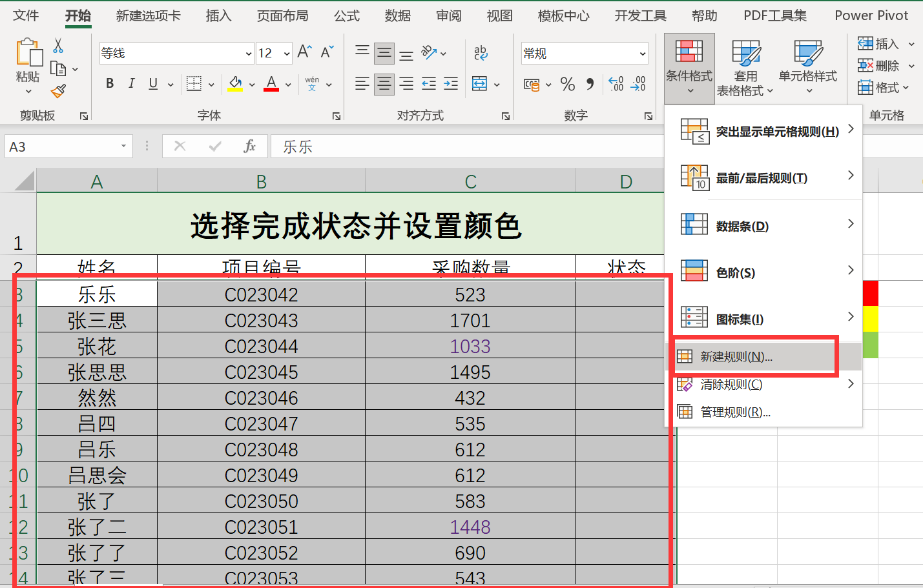Toggle underline formatting

point(153,83)
